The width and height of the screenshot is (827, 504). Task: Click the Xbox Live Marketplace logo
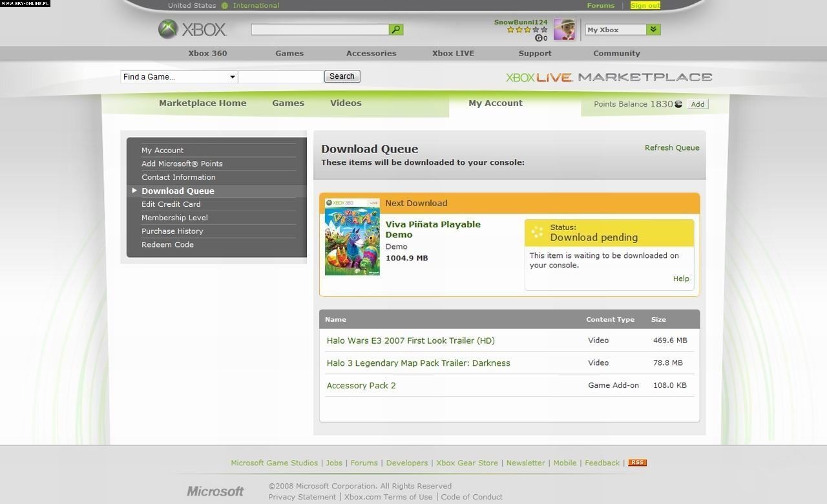click(x=609, y=77)
